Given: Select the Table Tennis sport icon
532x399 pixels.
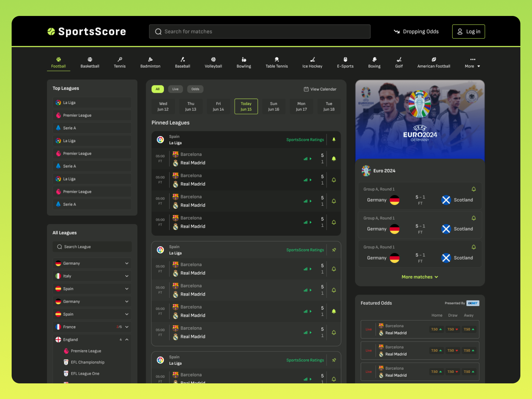Looking at the screenshot, I should click(x=277, y=60).
